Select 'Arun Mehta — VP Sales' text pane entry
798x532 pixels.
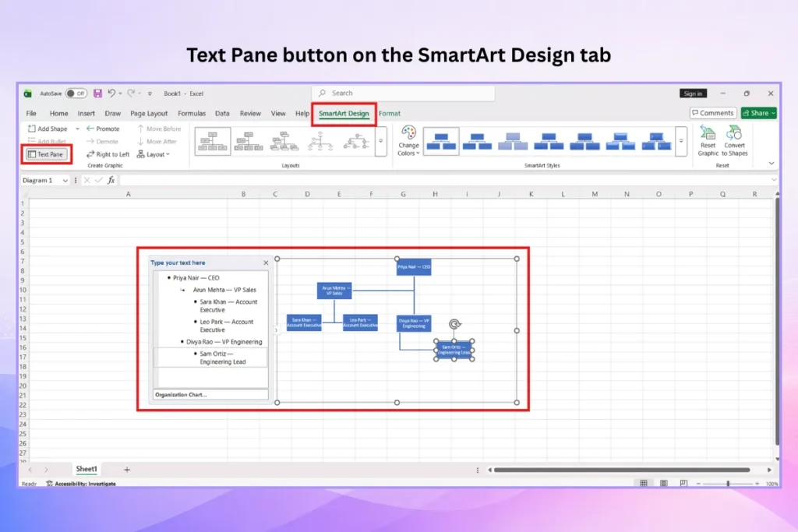pyautogui.click(x=224, y=290)
